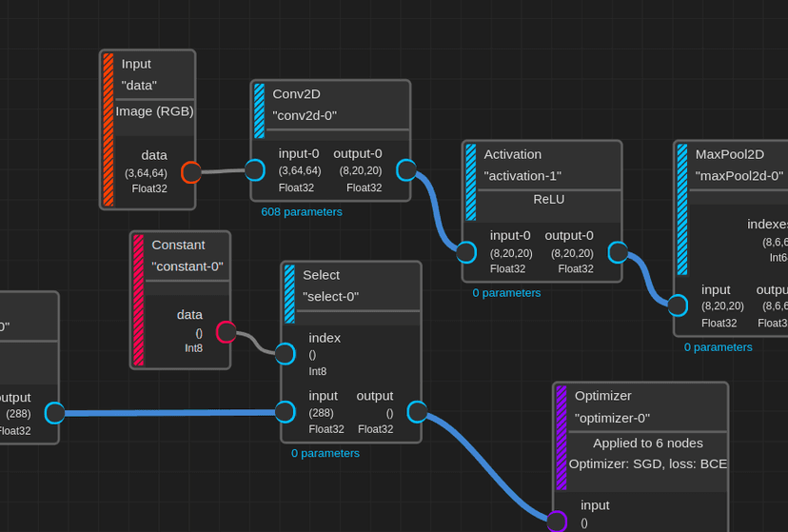Click the Activation node title
This screenshot has height=532, width=788.
point(513,154)
